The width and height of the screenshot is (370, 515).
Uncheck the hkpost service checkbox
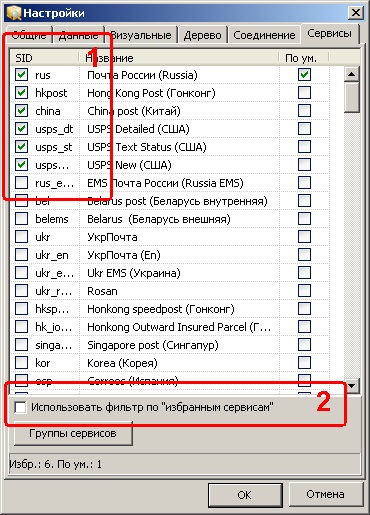22,92
